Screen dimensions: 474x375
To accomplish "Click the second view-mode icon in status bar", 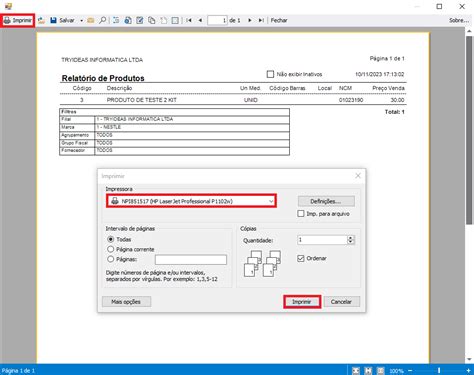I will pos(368,371).
